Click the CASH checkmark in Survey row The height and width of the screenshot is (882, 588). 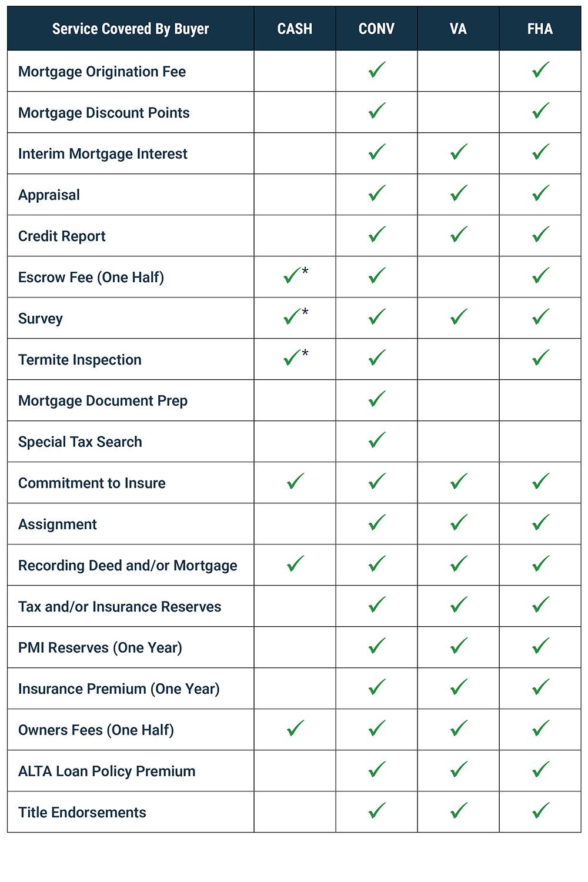pyautogui.click(x=292, y=316)
